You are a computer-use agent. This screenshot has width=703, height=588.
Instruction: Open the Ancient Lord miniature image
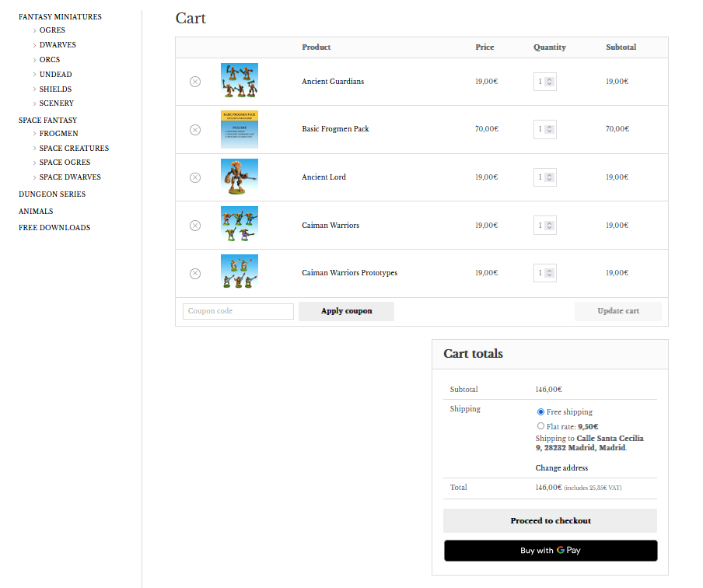(240, 177)
